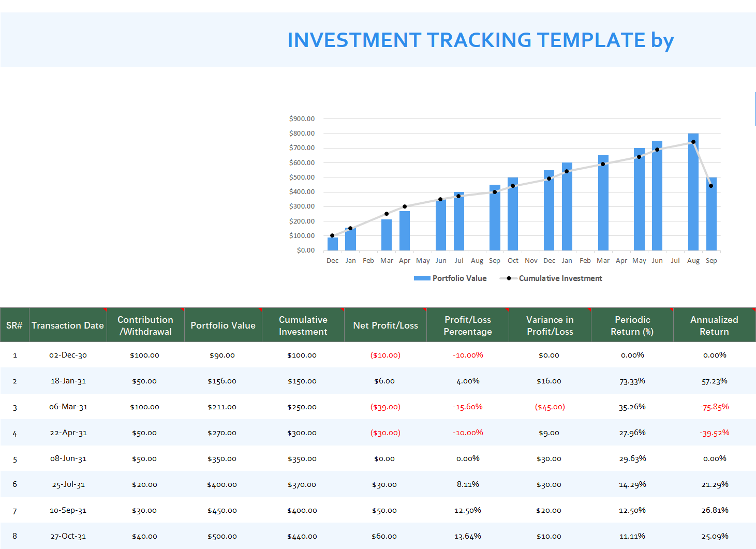Select the annualized return cell 25.09%

click(715, 536)
